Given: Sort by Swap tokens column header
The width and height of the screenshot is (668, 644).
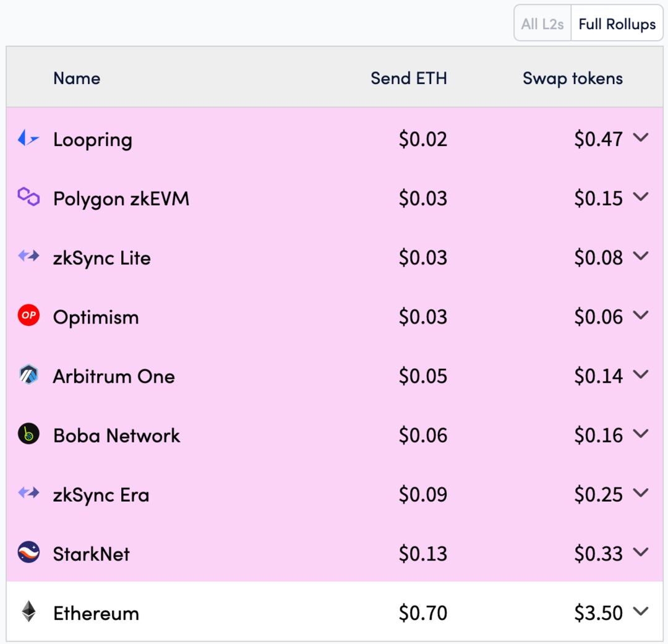Looking at the screenshot, I should (x=573, y=79).
